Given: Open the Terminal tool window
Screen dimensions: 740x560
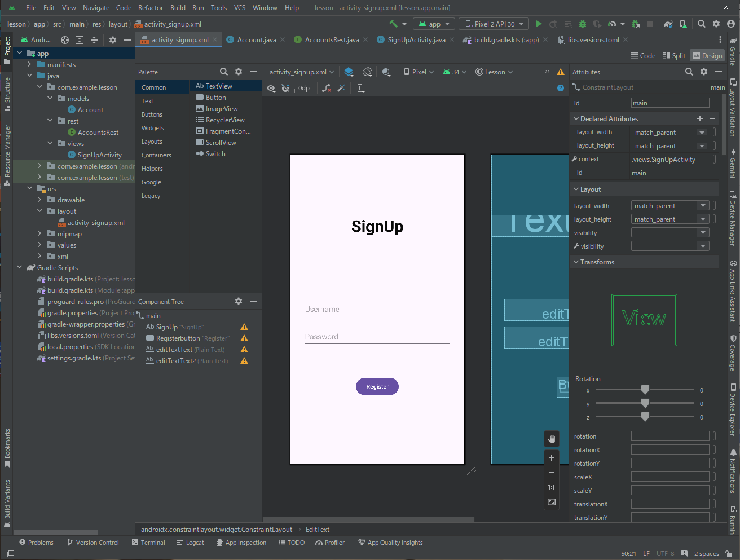Looking at the screenshot, I should pos(148,543).
